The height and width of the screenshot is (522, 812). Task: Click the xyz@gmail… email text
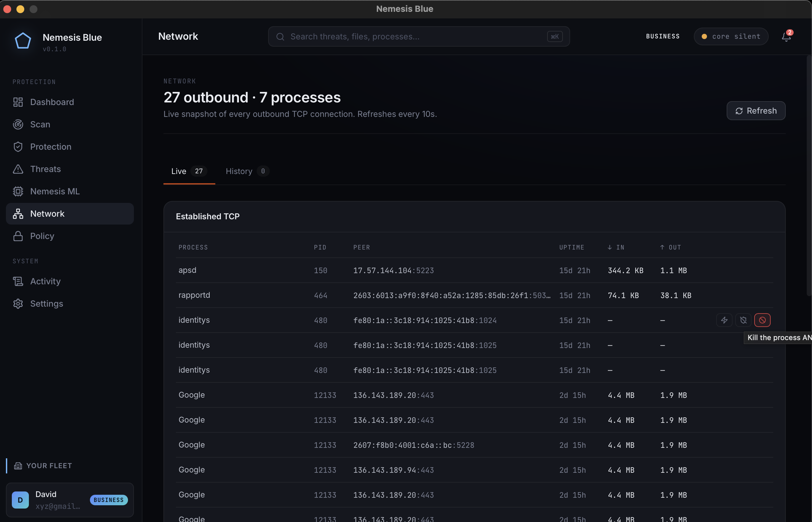point(58,506)
